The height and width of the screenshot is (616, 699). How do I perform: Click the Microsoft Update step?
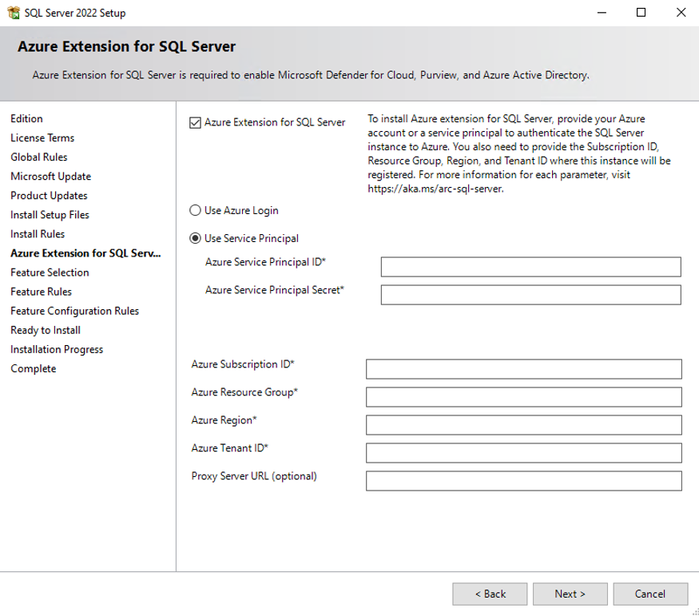pos(51,177)
